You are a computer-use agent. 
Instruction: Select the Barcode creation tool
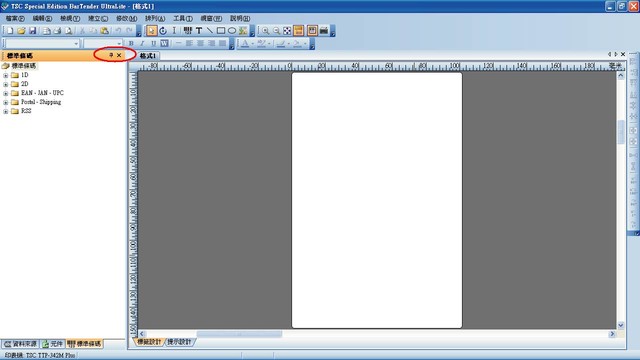[x=188, y=31]
